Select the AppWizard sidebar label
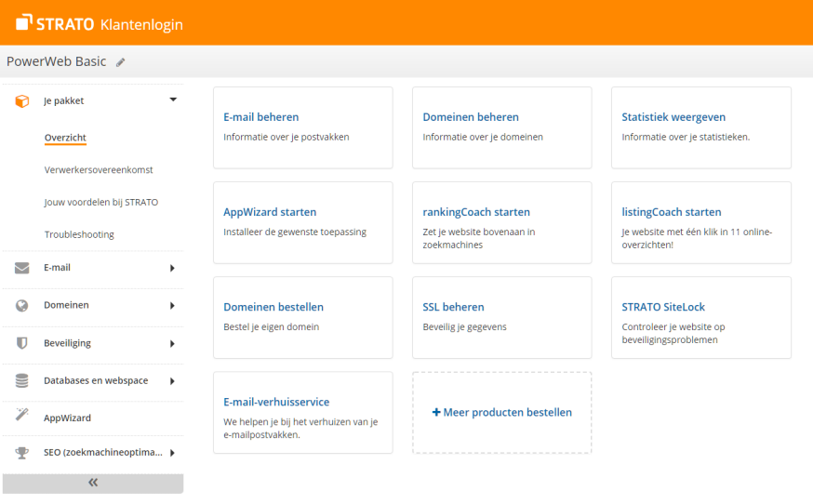 [67, 418]
